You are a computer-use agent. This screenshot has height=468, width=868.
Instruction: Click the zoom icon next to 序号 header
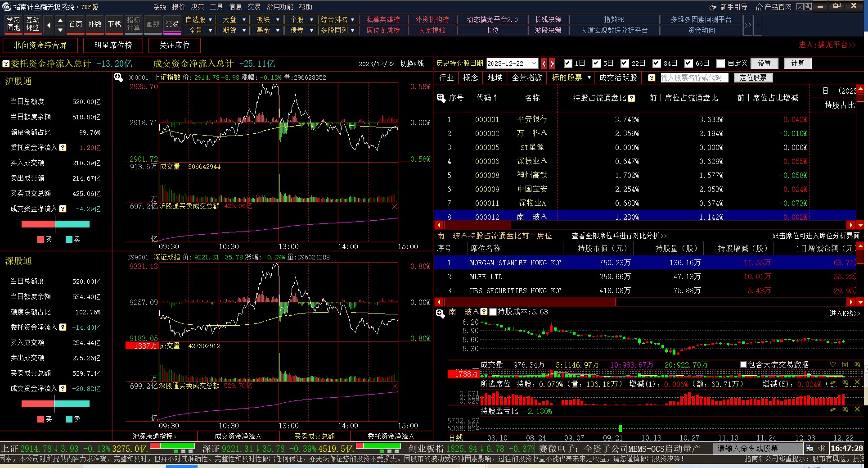[441, 98]
